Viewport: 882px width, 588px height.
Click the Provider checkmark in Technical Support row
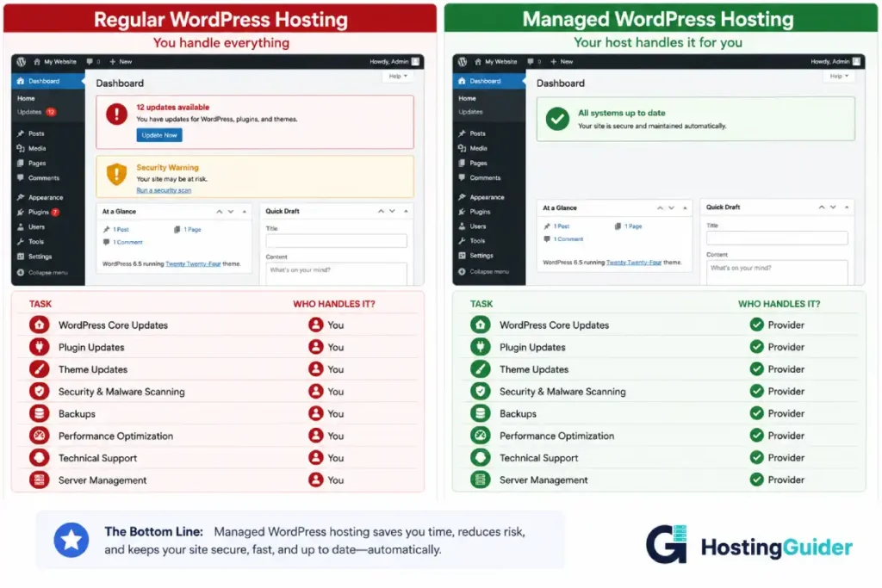[x=757, y=458]
